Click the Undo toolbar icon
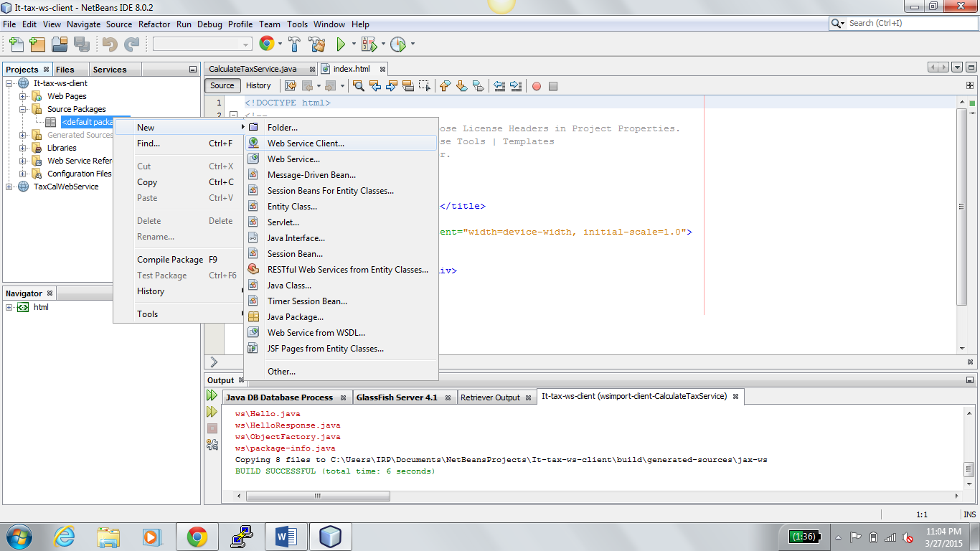Viewport: 980px width, 551px height. (110, 44)
